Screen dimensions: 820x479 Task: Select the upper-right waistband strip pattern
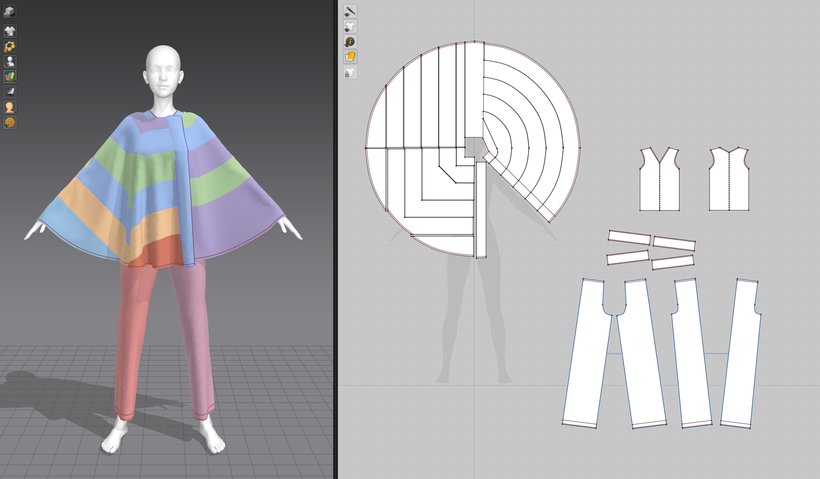674,243
